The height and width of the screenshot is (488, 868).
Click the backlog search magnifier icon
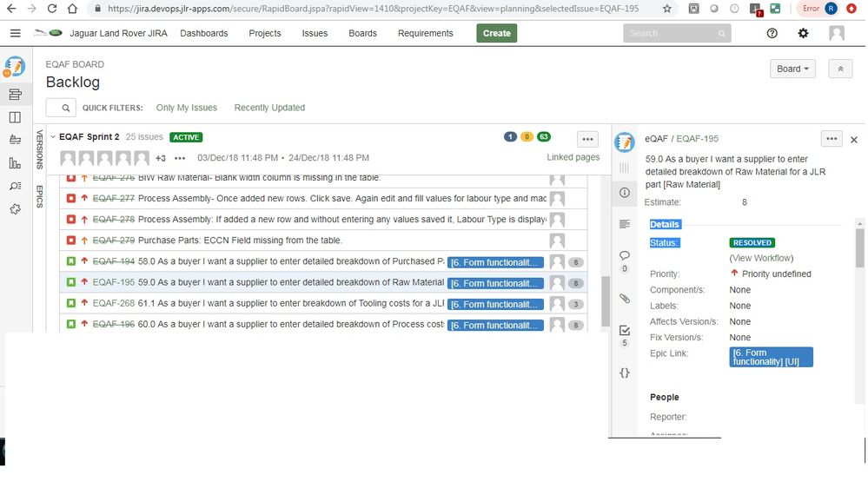tap(65, 108)
